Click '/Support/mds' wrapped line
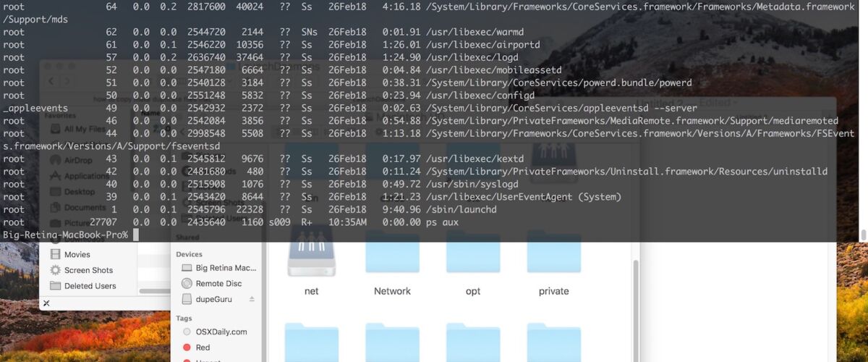 35,20
